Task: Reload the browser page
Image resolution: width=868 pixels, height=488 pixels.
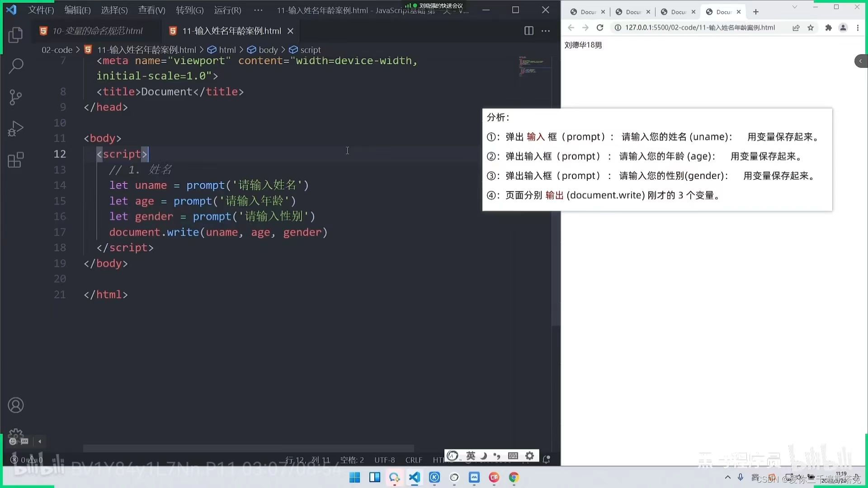Action: [x=600, y=28]
